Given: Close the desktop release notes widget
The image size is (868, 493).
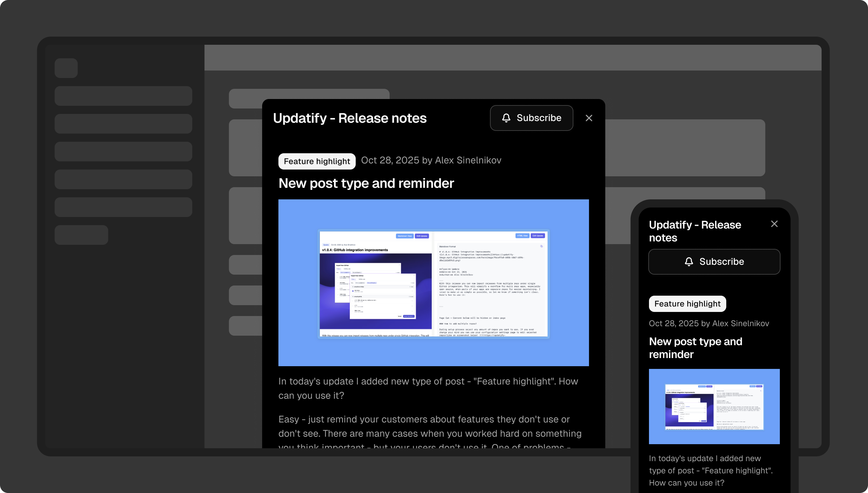Looking at the screenshot, I should [x=589, y=118].
